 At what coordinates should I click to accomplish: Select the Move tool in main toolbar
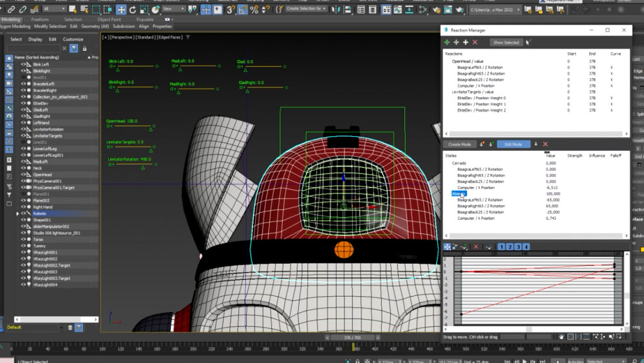(121, 10)
